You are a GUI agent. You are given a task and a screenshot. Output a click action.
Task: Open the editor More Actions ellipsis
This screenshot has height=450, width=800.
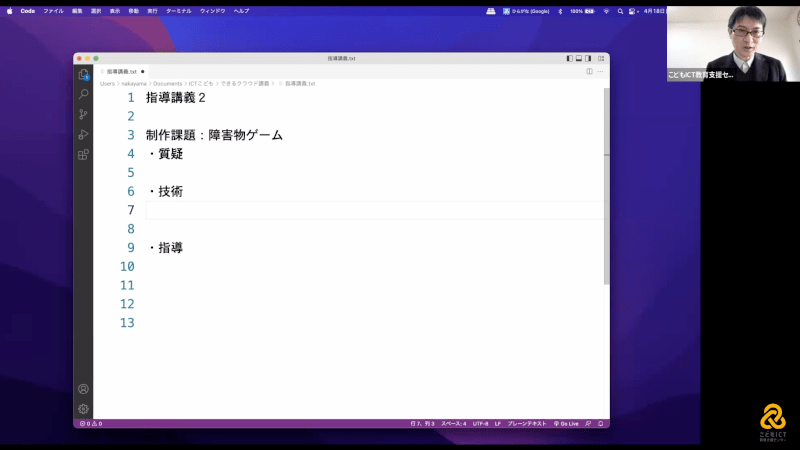[x=601, y=71]
